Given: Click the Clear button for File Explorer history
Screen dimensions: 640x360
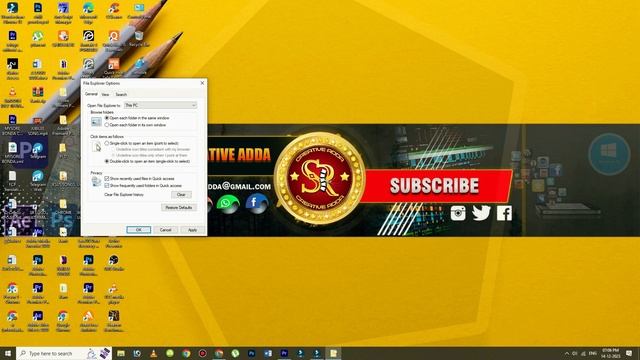Looking at the screenshot, I should [181, 195].
